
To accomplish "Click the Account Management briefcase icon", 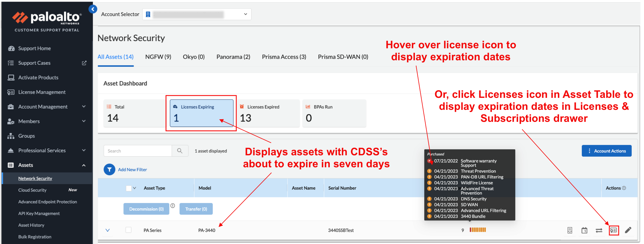I will click(11, 107).
